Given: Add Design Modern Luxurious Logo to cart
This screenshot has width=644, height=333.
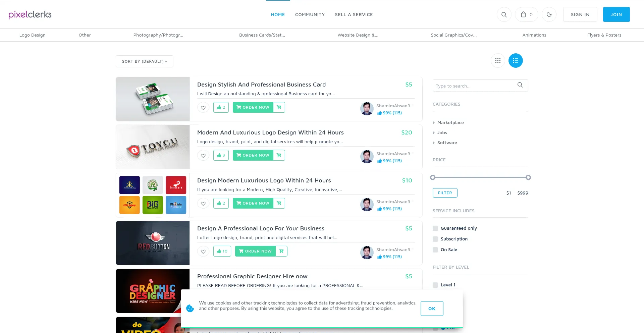Looking at the screenshot, I should coord(279,203).
